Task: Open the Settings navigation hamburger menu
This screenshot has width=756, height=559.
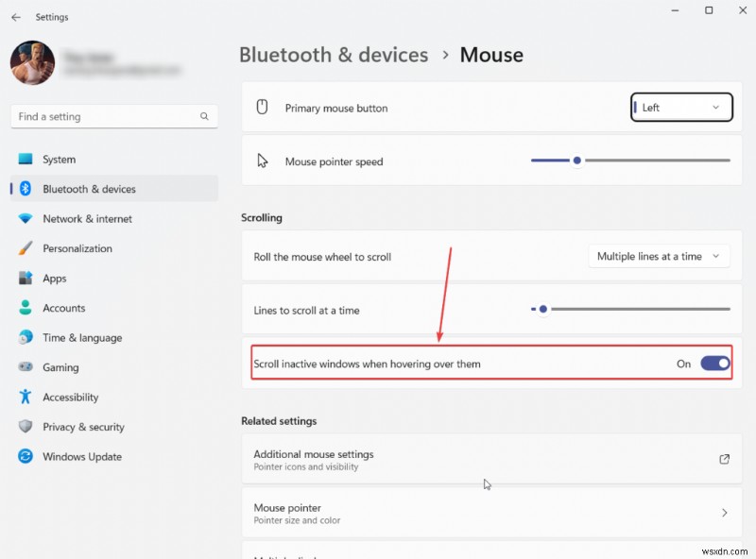Action: [15, 16]
